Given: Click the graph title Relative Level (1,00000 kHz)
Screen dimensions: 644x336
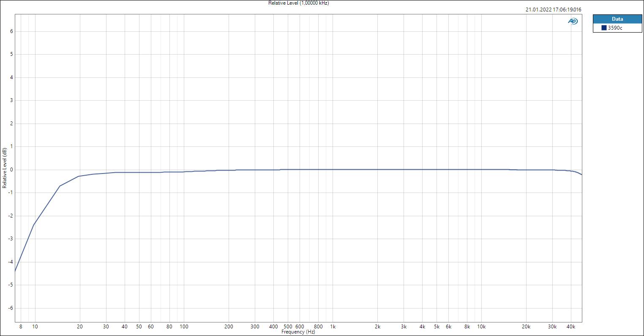Looking at the screenshot, I should click(298, 3).
